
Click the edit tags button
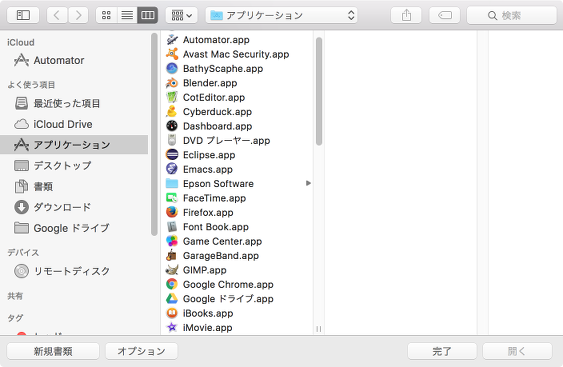click(x=445, y=15)
